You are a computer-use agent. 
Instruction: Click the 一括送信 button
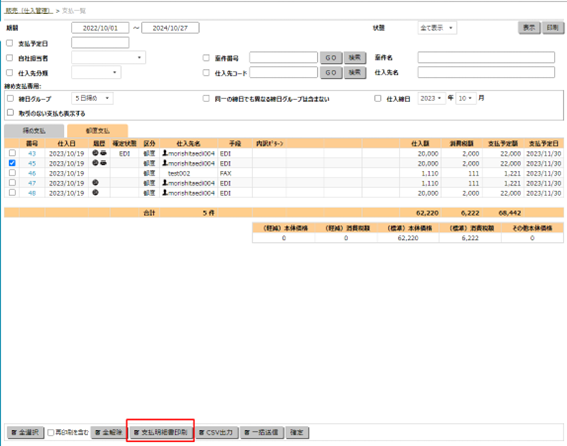(x=262, y=432)
